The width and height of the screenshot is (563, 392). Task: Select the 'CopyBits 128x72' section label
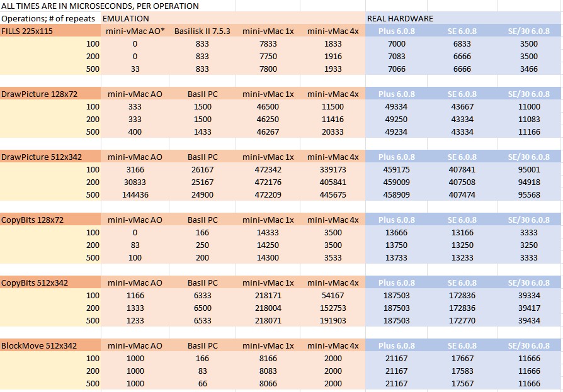point(32,220)
